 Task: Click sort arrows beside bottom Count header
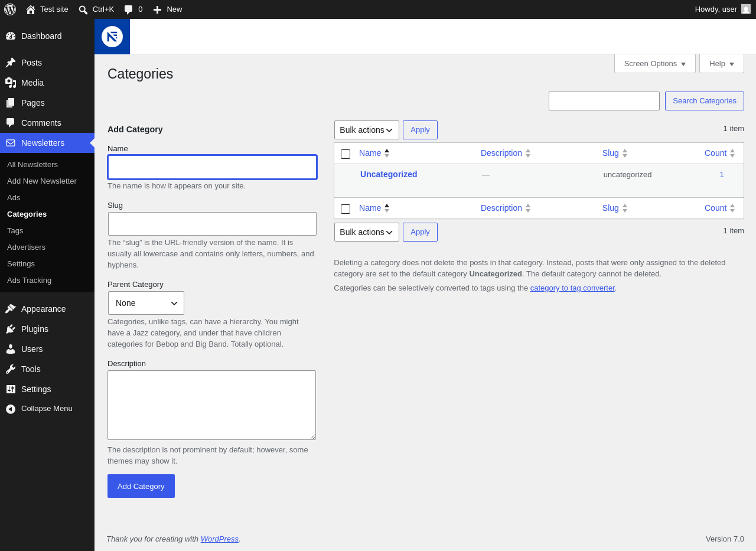tap(732, 208)
